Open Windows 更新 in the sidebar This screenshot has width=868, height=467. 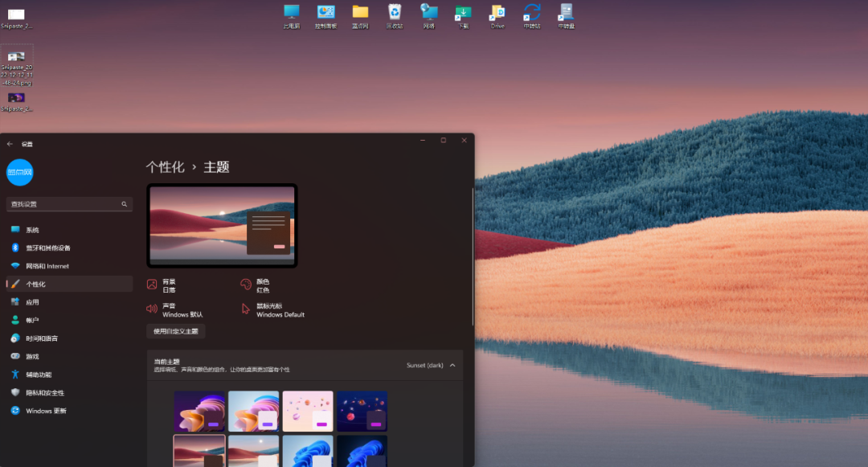[69, 411]
